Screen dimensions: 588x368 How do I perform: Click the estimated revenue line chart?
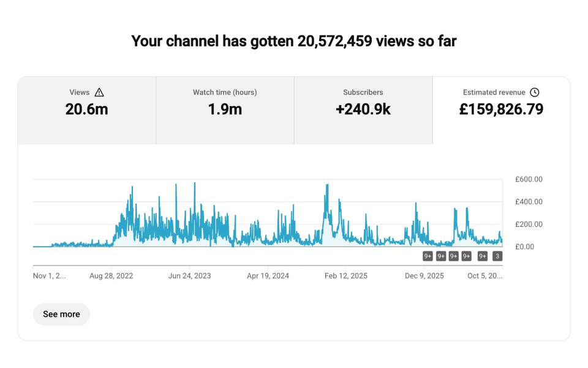268,214
